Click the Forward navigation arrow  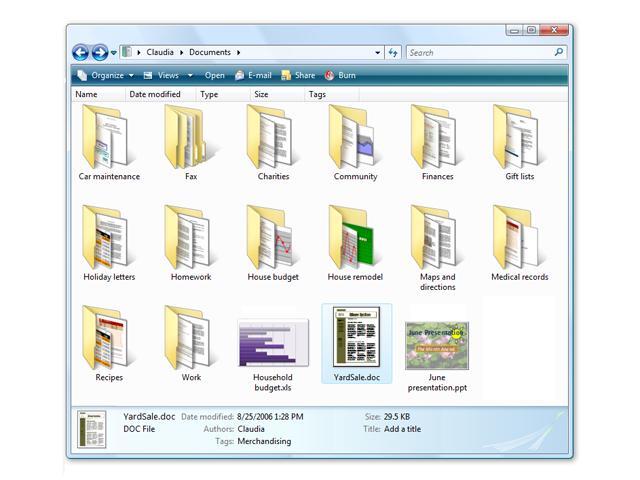[100, 52]
